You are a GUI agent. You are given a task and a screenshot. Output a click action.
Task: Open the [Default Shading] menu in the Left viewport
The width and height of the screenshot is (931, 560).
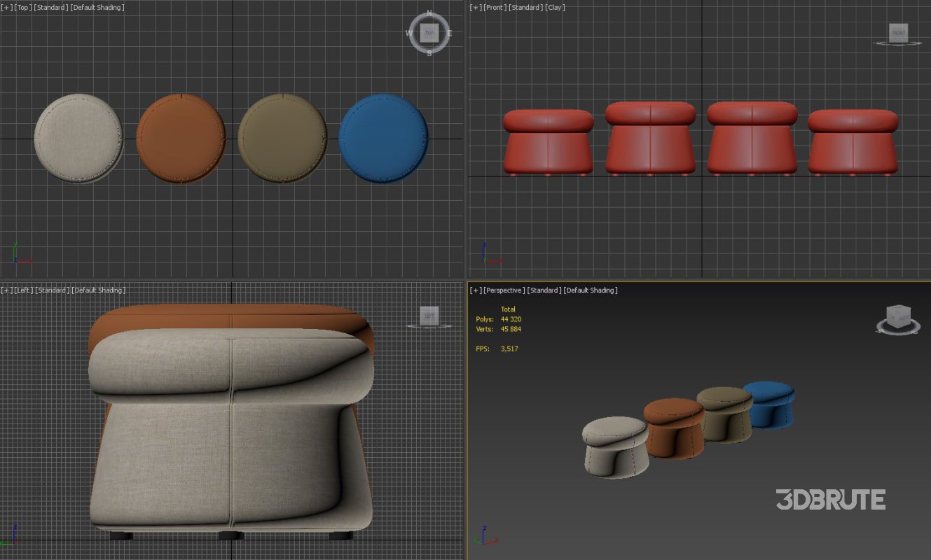pos(99,290)
